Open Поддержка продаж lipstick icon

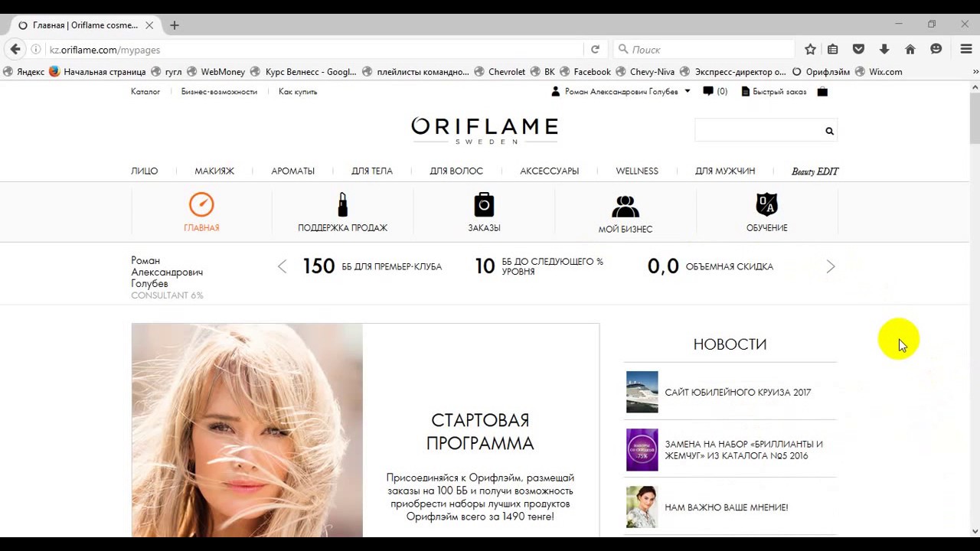pyautogui.click(x=342, y=204)
